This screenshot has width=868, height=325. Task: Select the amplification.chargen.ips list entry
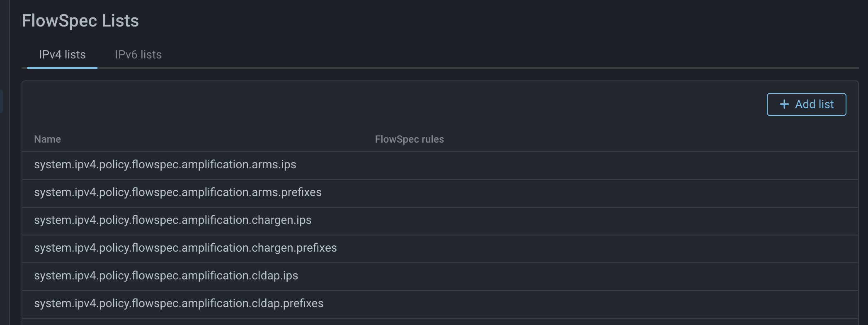tap(172, 220)
